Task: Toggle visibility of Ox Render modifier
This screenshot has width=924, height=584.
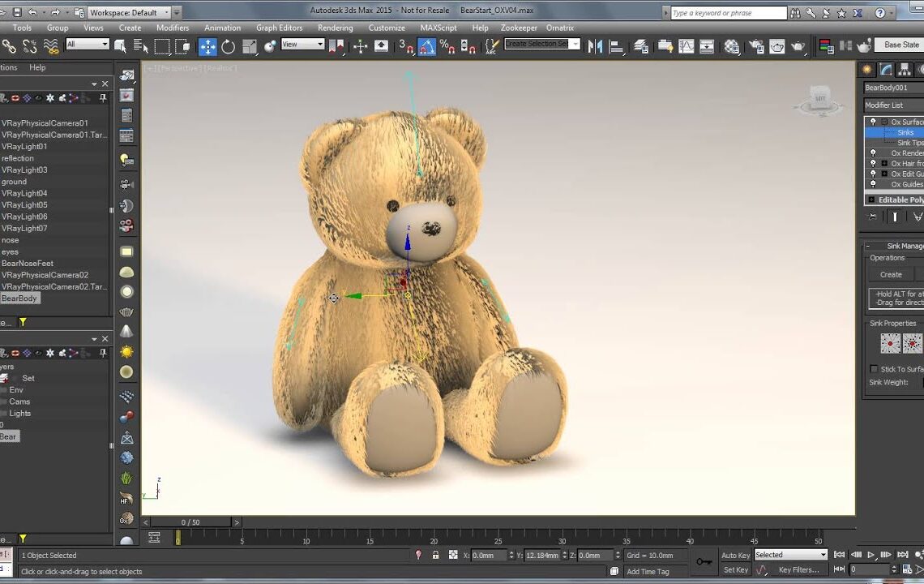Action: pyautogui.click(x=873, y=152)
